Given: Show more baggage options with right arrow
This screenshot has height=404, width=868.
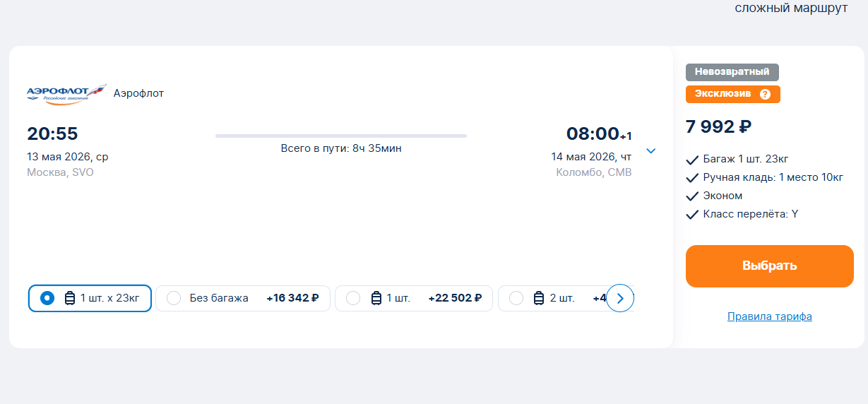Looking at the screenshot, I should [x=620, y=298].
